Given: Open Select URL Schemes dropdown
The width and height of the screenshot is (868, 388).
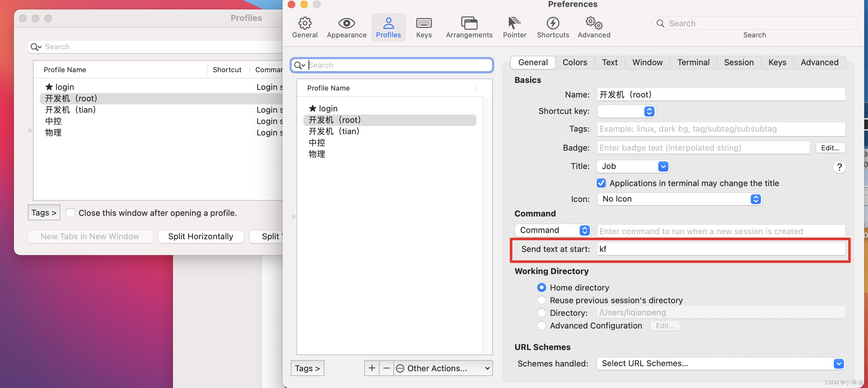Looking at the screenshot, I should [x=720, y=363].
